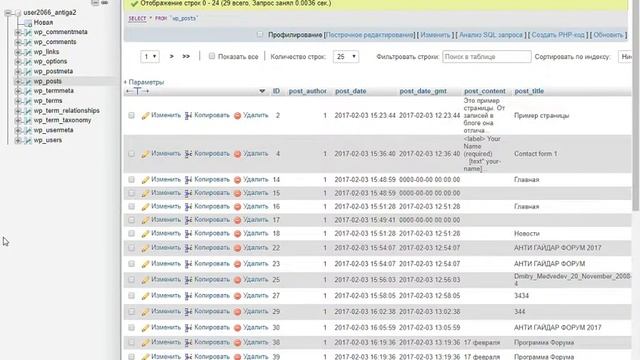Click the vertical scrollbar on the right edge

pyautogui.click(x=636, y=106)
